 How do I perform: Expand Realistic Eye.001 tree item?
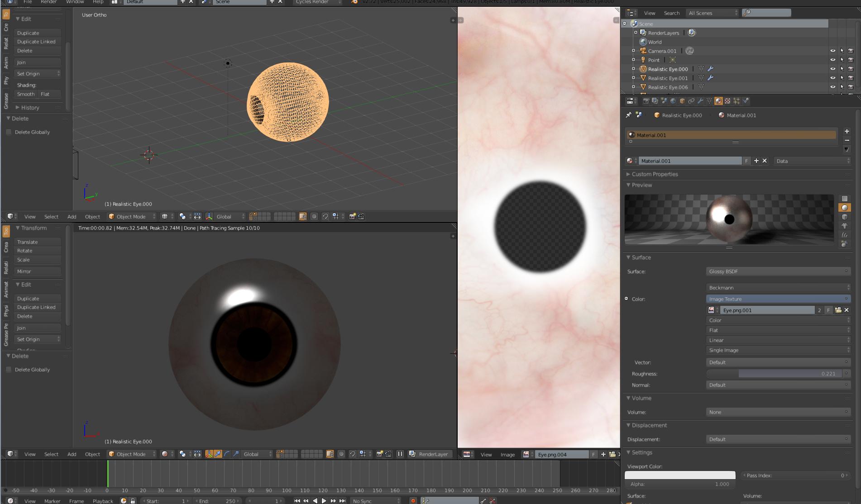coord(633,78)
